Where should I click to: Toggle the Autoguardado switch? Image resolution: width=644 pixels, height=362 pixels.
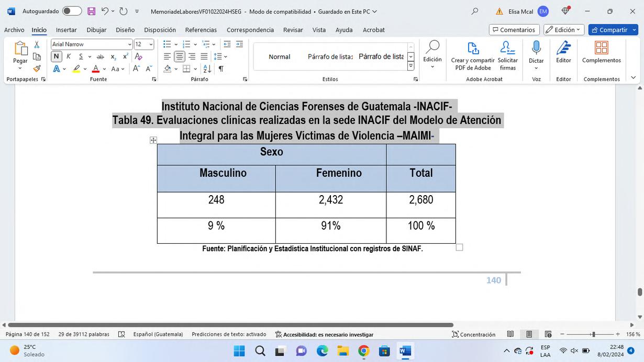72,11
